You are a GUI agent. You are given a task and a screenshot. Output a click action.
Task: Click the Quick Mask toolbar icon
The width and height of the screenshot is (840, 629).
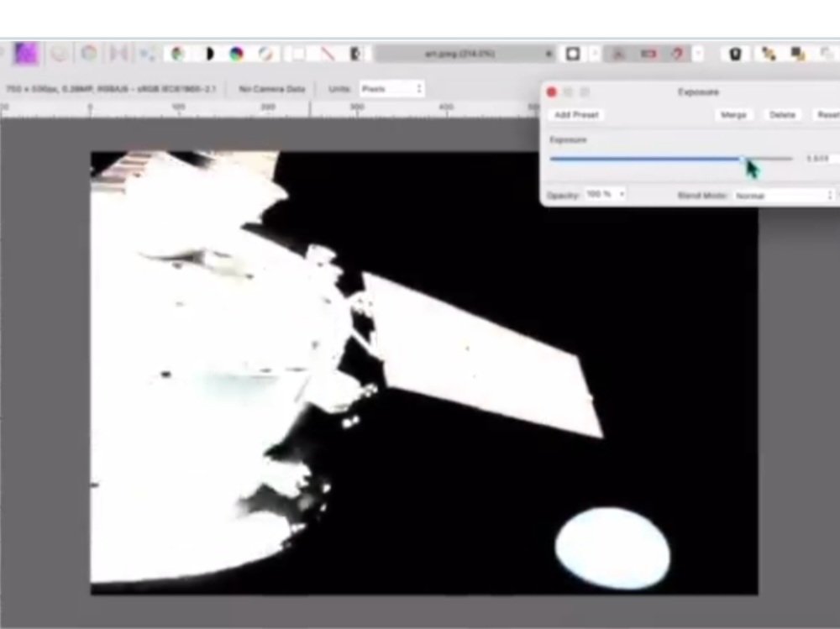click(573, 54)
